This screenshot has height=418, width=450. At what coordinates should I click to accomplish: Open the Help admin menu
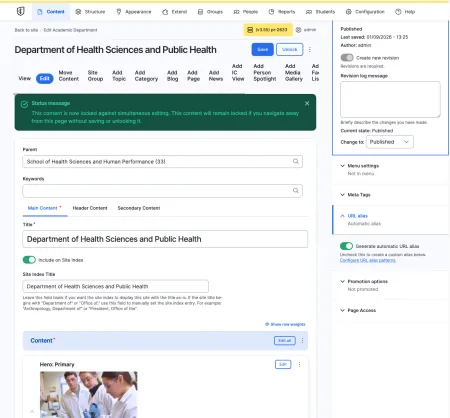coord(405,12)
